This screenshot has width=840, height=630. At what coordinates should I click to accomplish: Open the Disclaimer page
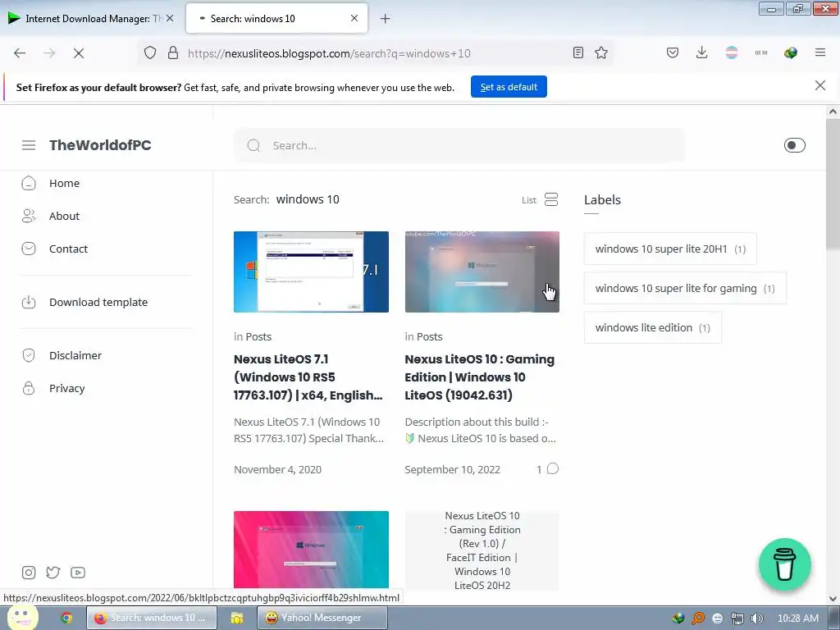[x=75, y=355]
